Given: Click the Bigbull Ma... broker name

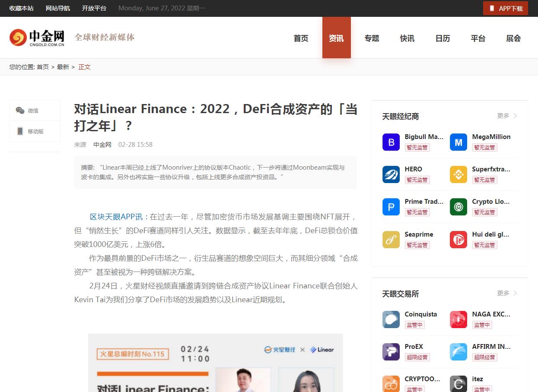Looking at the screenshot, I should (424, 137).
